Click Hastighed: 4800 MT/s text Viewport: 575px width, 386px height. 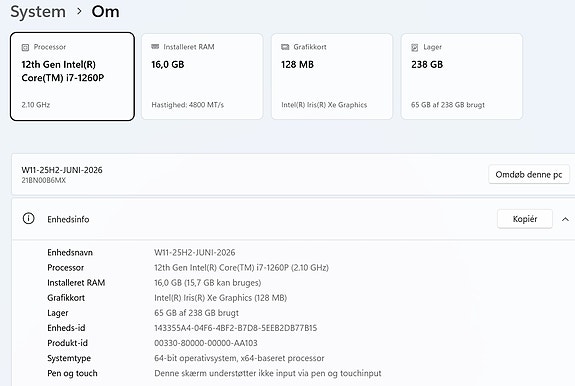tap(187, 105)
